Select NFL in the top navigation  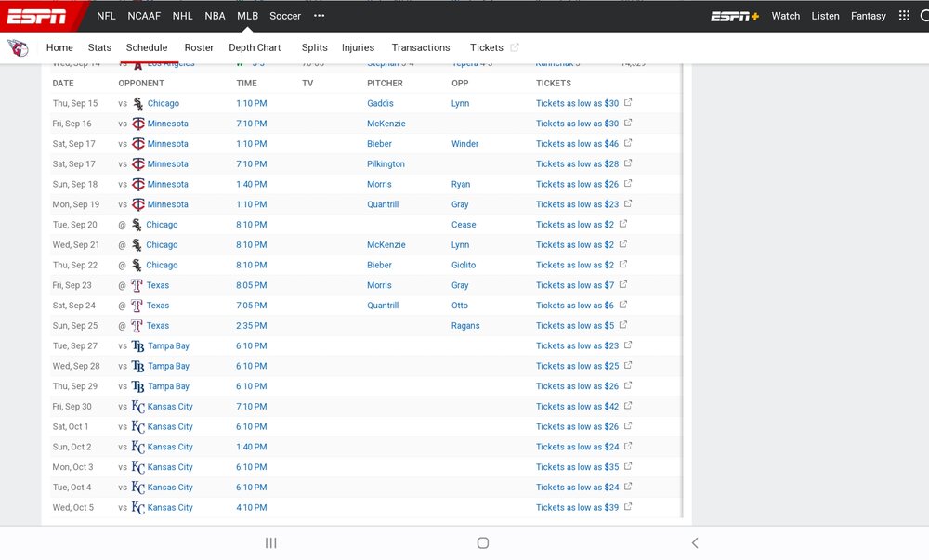click(x=106, y=16)
